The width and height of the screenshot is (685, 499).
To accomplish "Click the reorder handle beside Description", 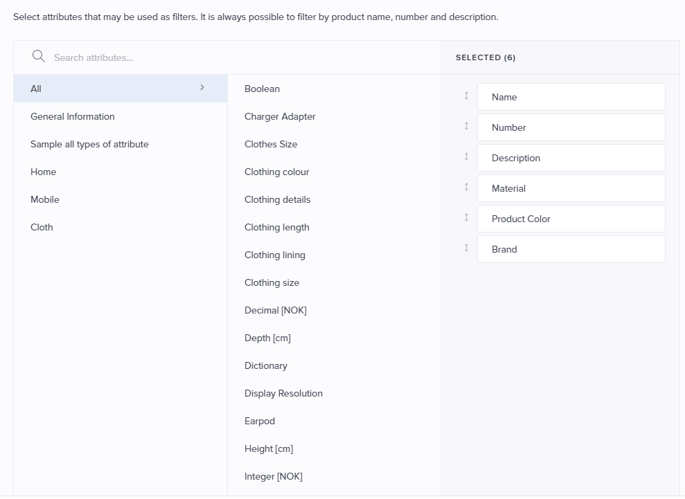I will 466,156.
